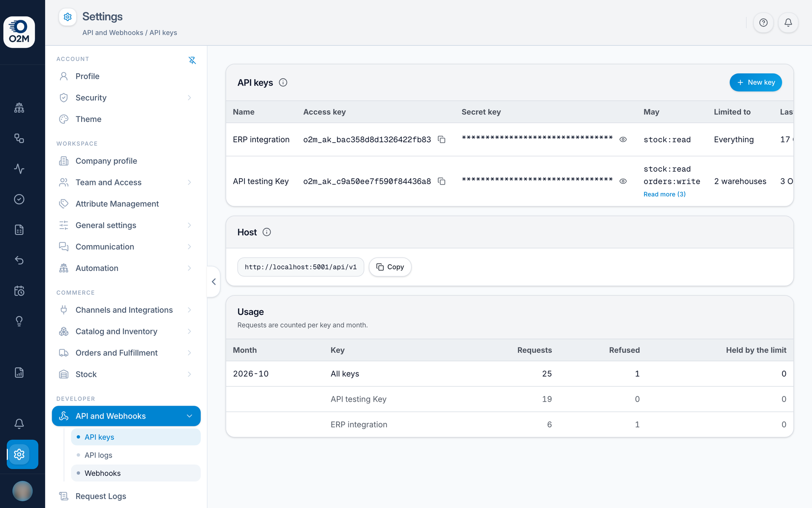Expand the Security menu chevron

[189, 98]
